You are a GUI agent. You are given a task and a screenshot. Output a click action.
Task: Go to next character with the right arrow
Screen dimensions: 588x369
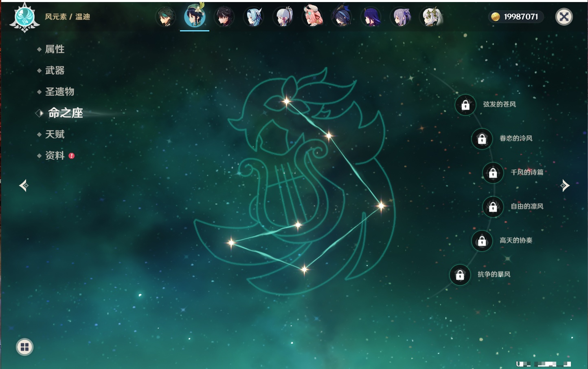pyautogui.click(x=565, y=186)
